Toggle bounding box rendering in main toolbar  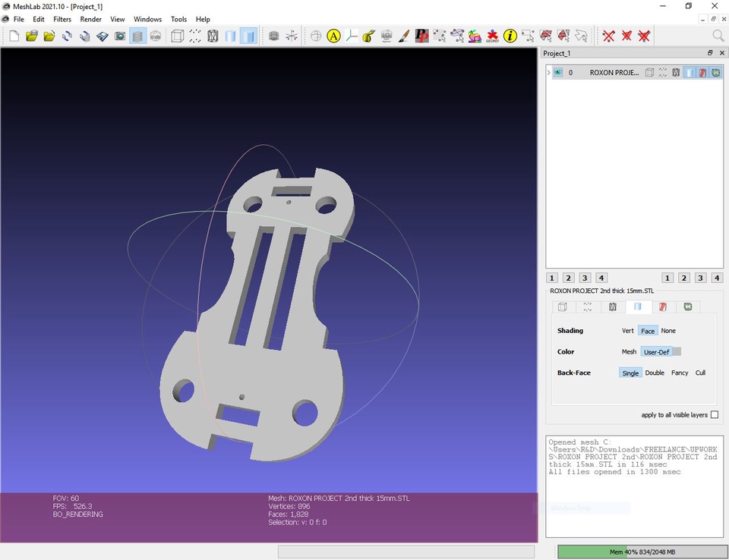tap(177, 36)
